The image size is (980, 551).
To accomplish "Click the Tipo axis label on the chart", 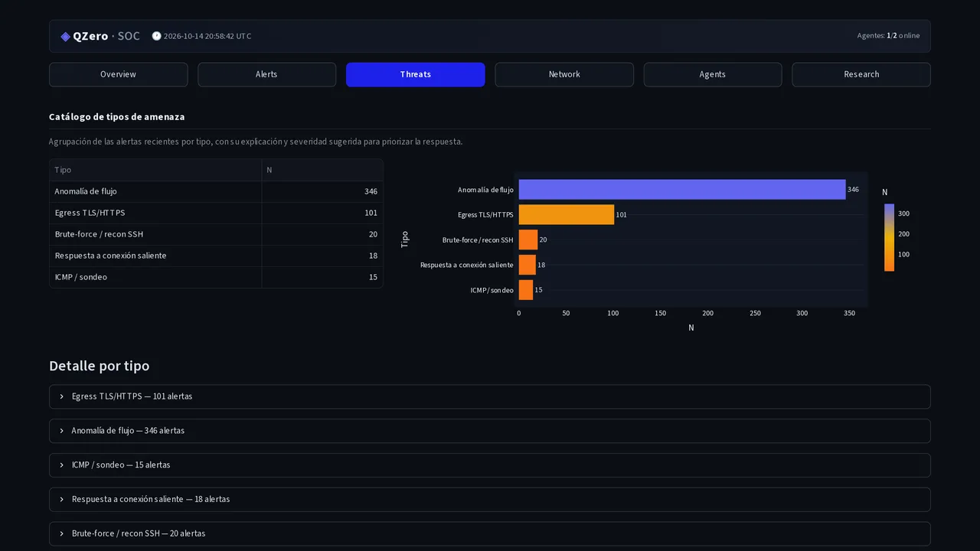I will click(x=405, y=240).
